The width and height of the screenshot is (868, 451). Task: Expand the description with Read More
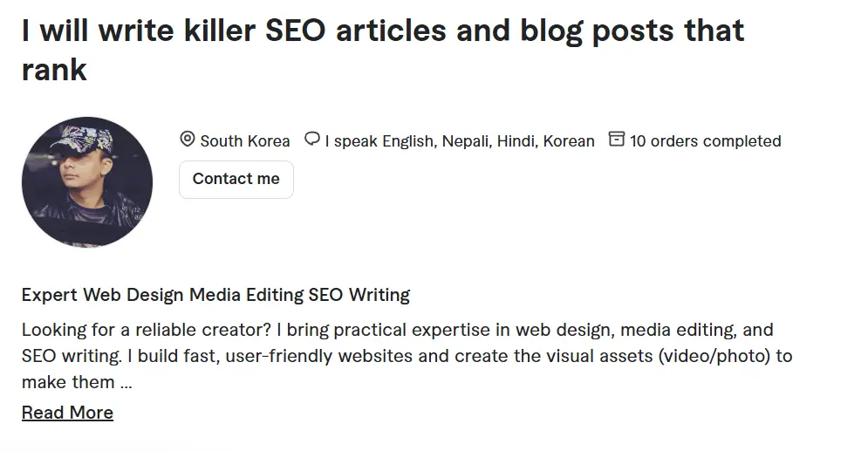[x=67, y=413]
